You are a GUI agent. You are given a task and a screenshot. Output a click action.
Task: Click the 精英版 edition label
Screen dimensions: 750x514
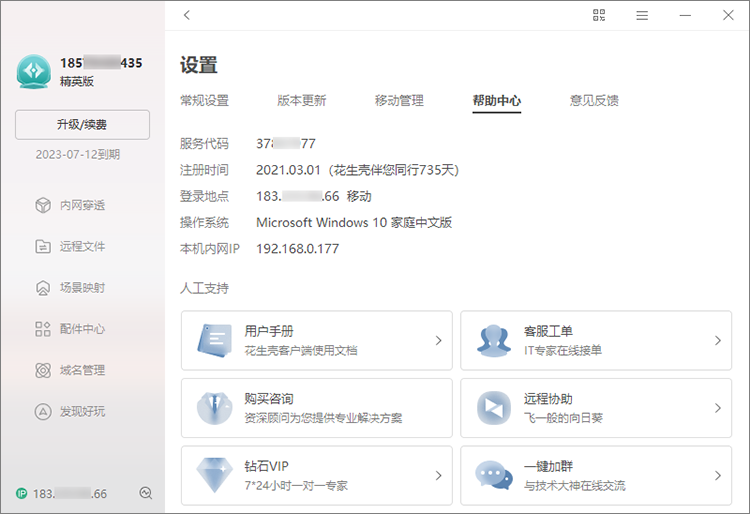pyautogui.click(x=77, y=81)
